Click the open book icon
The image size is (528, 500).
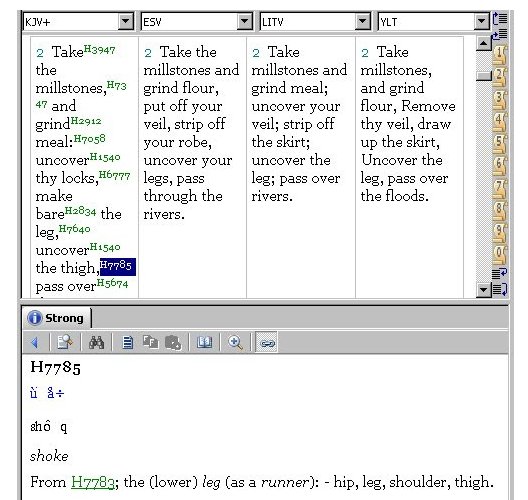[x=204, y=342]
